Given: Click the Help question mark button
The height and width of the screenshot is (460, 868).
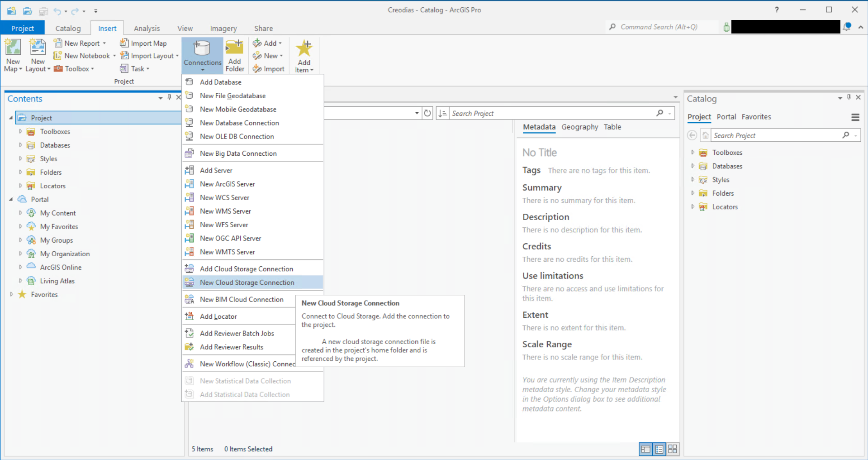Looking at the screenshot, I should coord(776,10).
